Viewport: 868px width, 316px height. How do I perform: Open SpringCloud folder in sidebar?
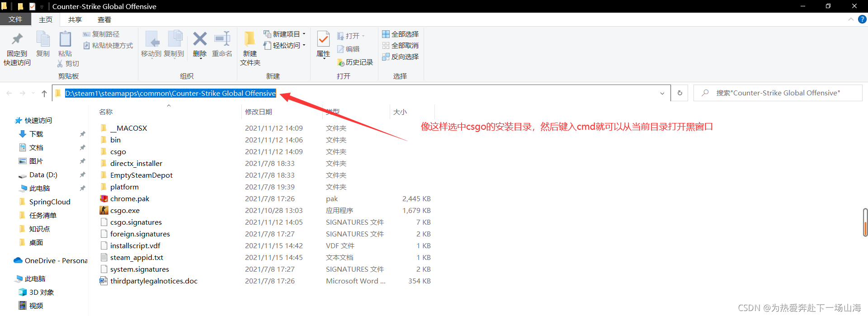click(50, 202)
